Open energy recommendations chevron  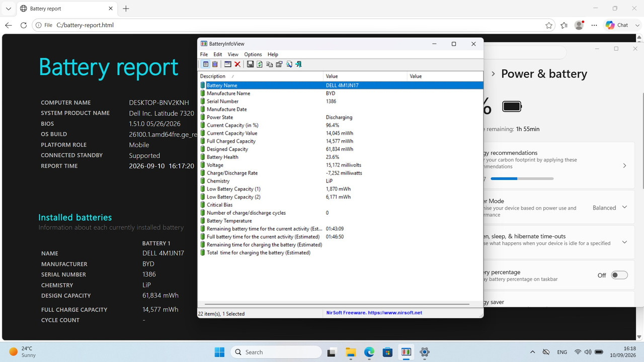pos(624,165)
